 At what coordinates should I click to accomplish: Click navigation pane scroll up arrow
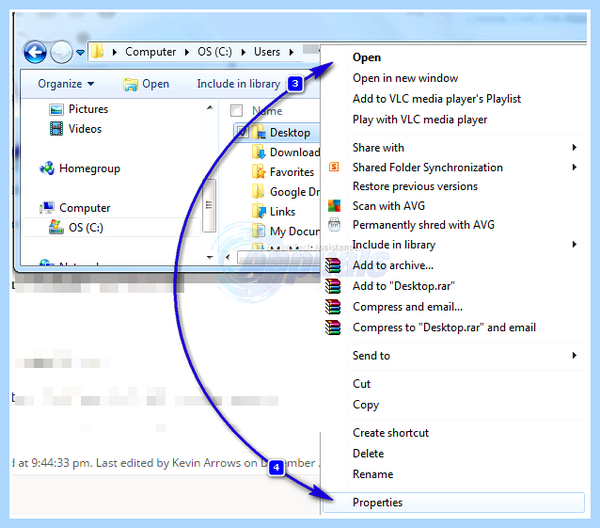pyautogui.click(x=209, y=108)
